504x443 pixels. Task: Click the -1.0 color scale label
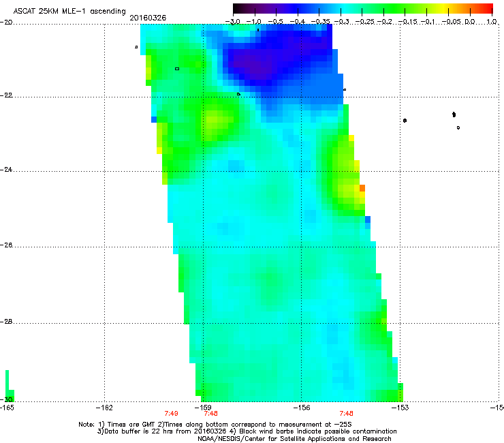click(254, 22)
